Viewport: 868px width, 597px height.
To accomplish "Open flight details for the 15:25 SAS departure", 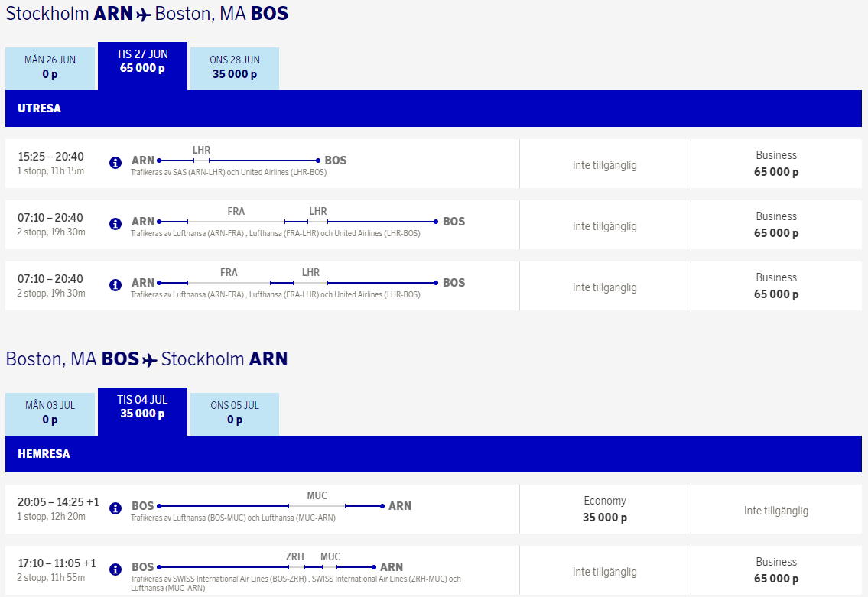I will click(115, 162).
